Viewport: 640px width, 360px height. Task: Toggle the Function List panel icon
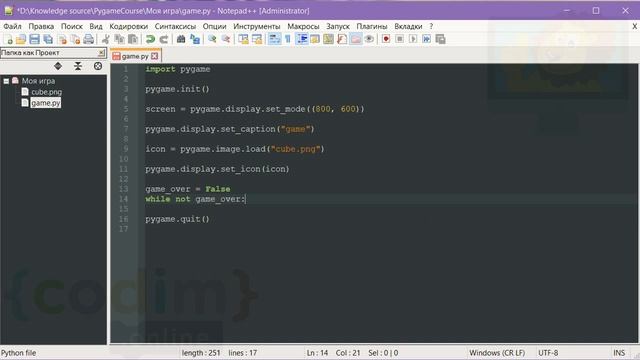[x=342, y=39]
